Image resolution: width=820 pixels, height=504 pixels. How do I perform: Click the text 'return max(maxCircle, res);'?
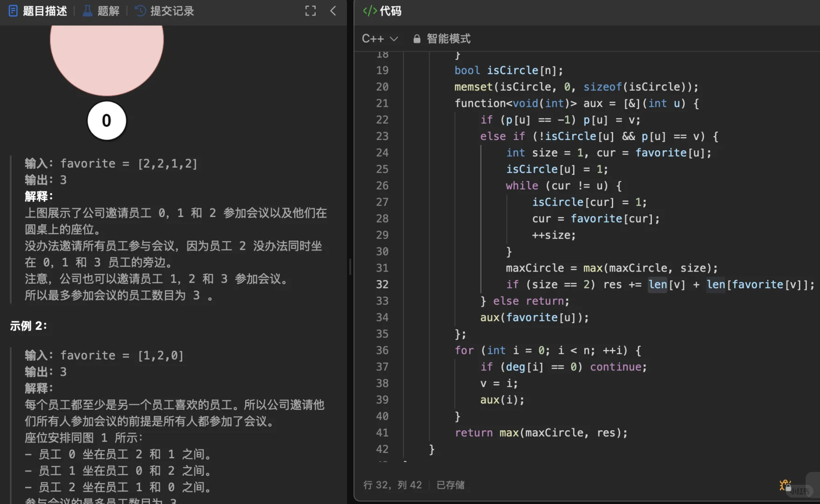tap(541, 433)
